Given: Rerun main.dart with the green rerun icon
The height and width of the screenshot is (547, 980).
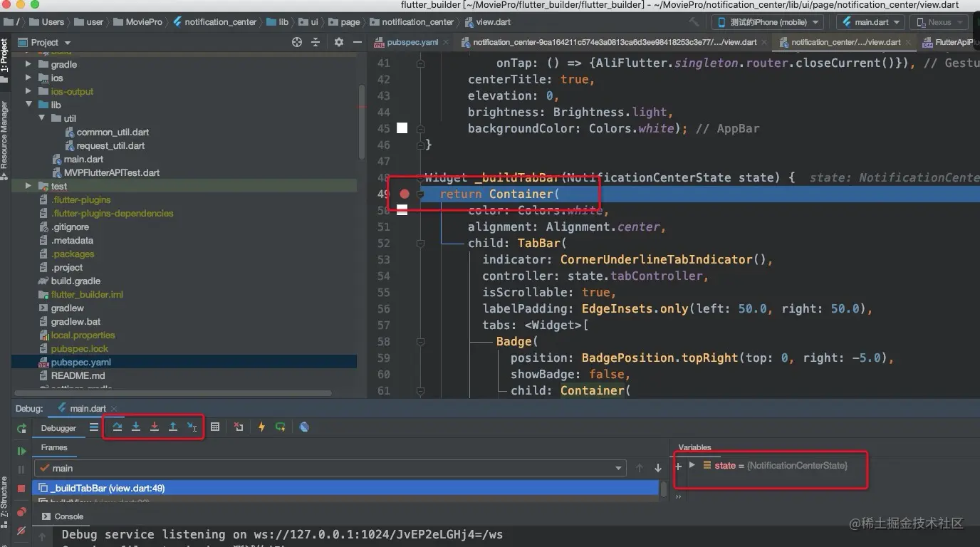Looking at the screenshot, I should pos(21,428).
